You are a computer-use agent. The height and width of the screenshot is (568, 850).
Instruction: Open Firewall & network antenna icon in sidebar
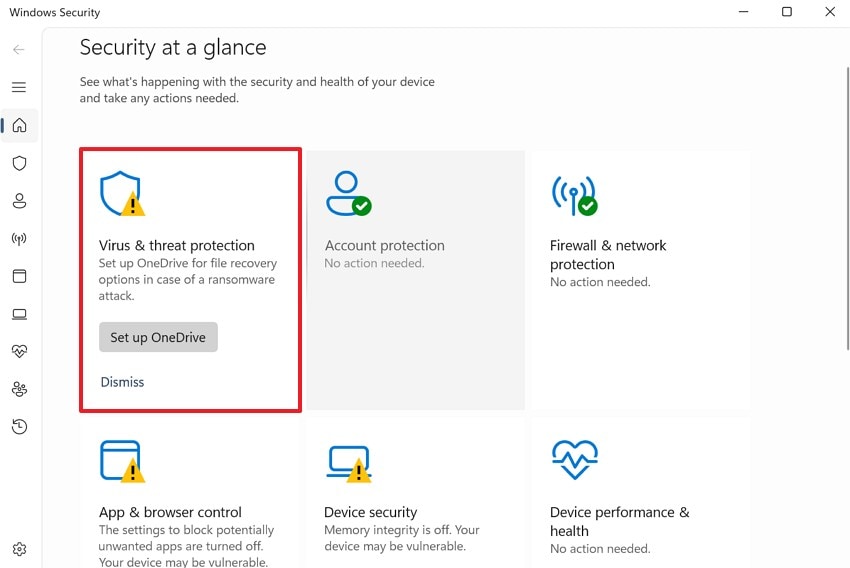coord(20,238)
